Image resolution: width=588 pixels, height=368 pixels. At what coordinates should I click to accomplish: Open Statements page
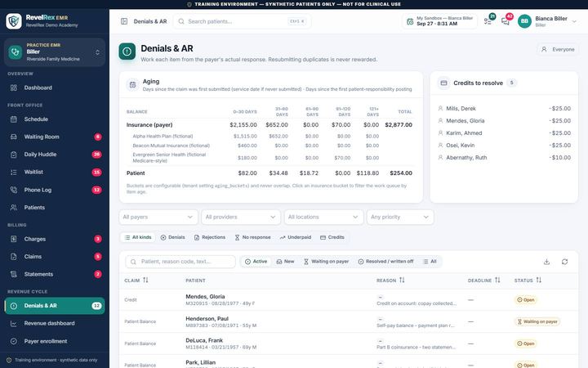55,274
